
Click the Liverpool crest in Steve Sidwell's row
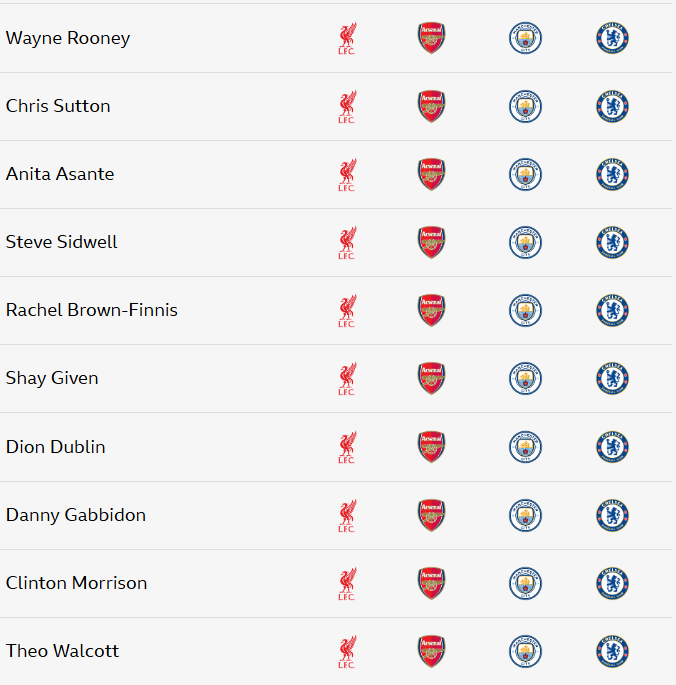click(346, 243)
